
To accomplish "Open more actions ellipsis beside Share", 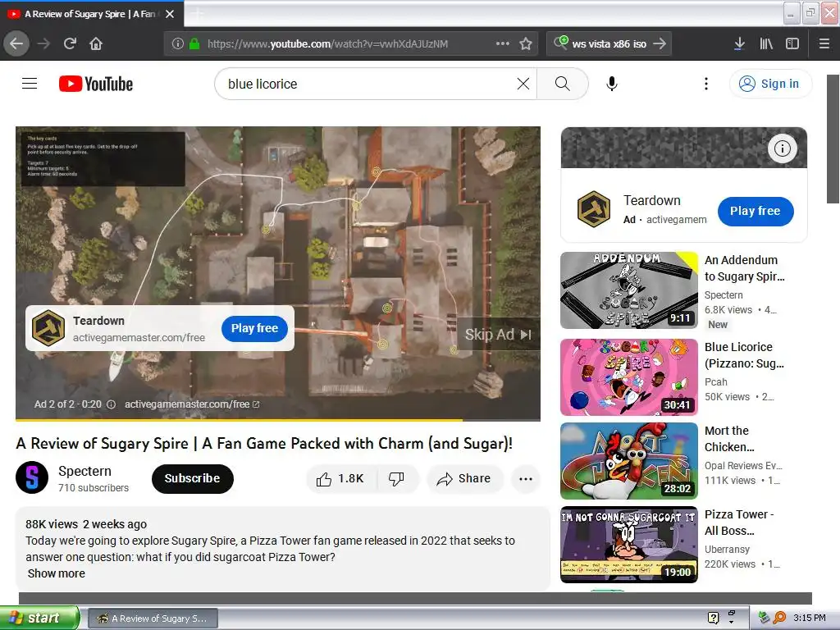I will (x=526, y=478).
